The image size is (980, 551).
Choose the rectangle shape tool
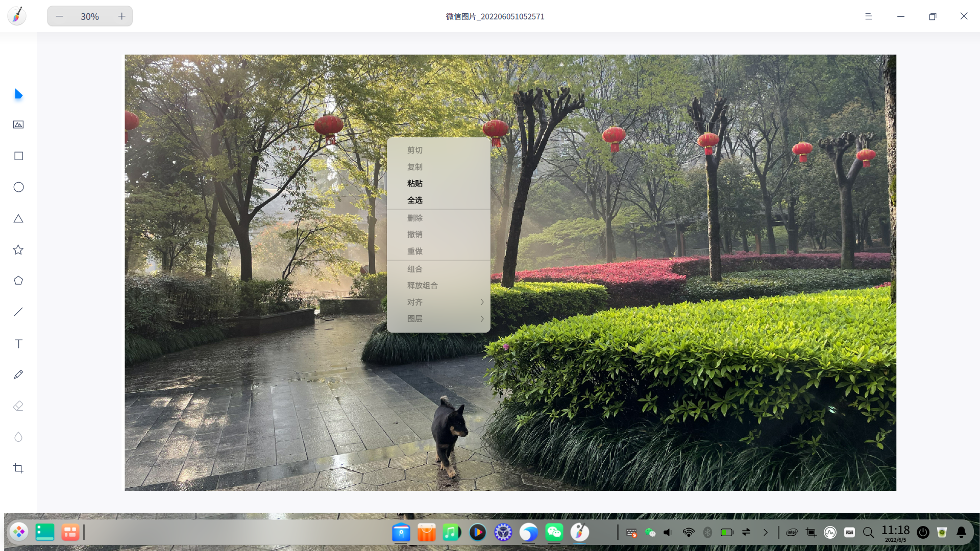[x=18, y=156]
